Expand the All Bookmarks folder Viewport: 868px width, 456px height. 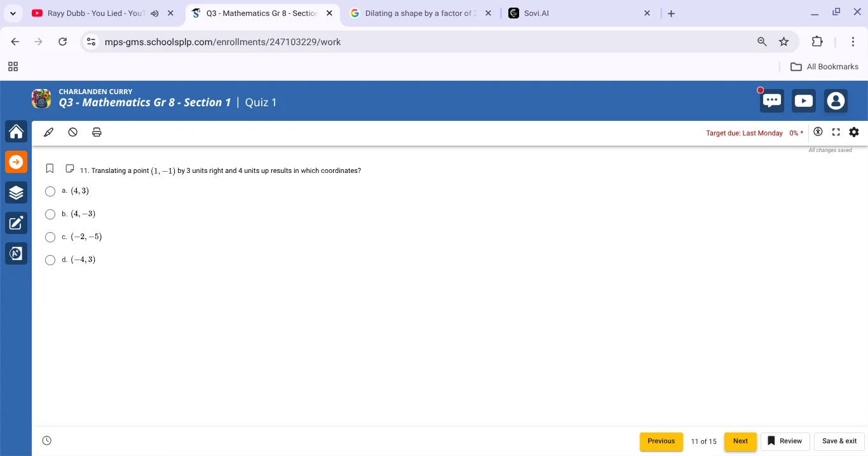(x=824, y=66)
